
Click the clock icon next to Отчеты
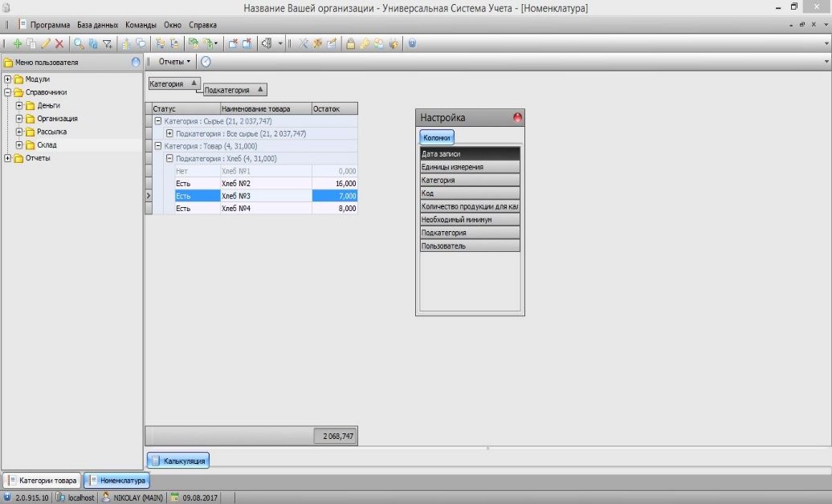(x=206, y=62)
